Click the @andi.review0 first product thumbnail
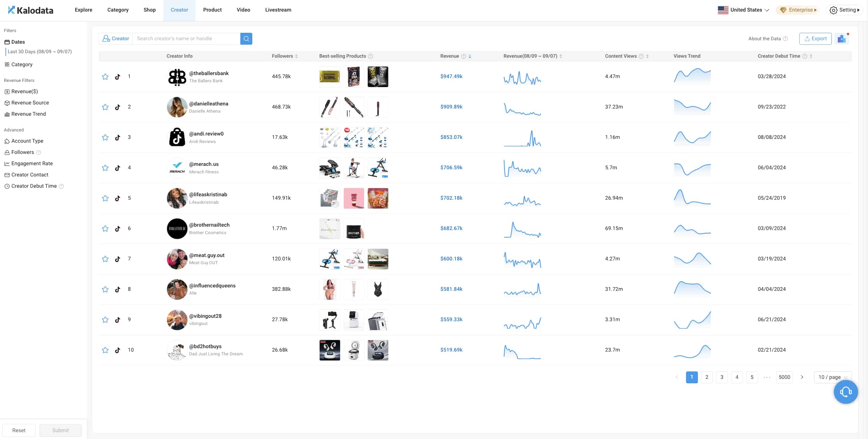 (330, 137)
